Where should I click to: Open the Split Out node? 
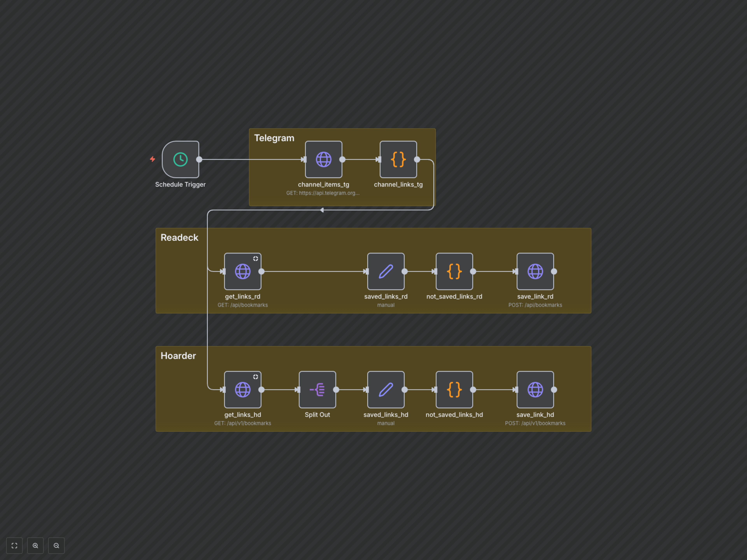pyautogui.click(x=317, y=389)
